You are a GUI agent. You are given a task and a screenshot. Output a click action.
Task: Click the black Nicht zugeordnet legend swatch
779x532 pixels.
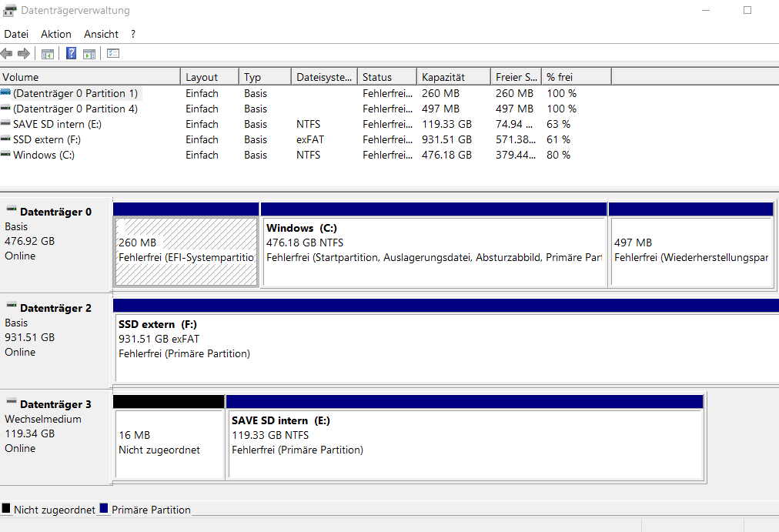[x=6, y=507]
